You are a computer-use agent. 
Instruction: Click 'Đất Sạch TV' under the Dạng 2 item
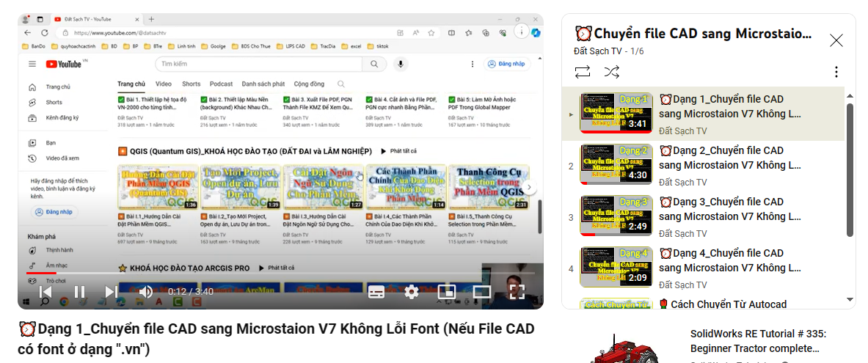pos(683,183)
